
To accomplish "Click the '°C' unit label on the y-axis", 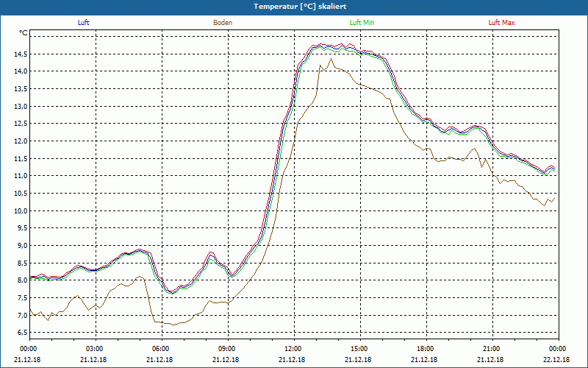I will (24, 33).
